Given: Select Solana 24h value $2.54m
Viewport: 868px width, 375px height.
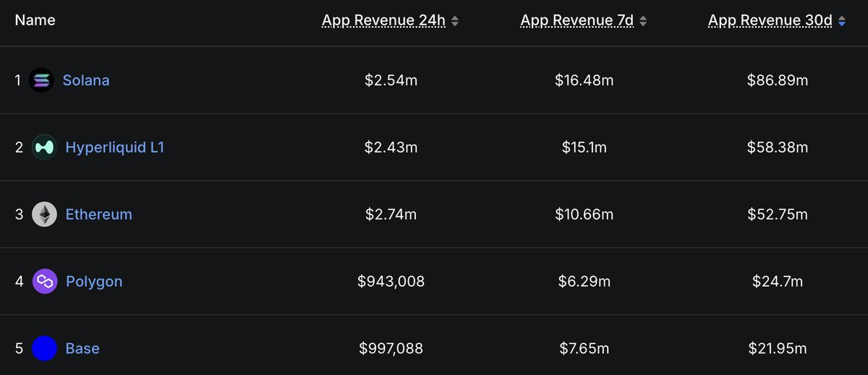Looking at the screenshot, I should pyautogui.click(x=391, y=80).
